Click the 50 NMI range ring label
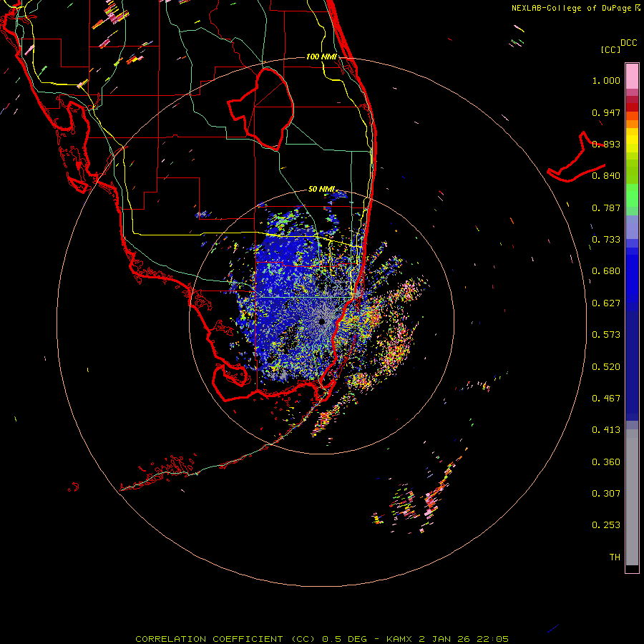Screen dimensions: 644x644 pyautogui.click(x=321, y=189)
